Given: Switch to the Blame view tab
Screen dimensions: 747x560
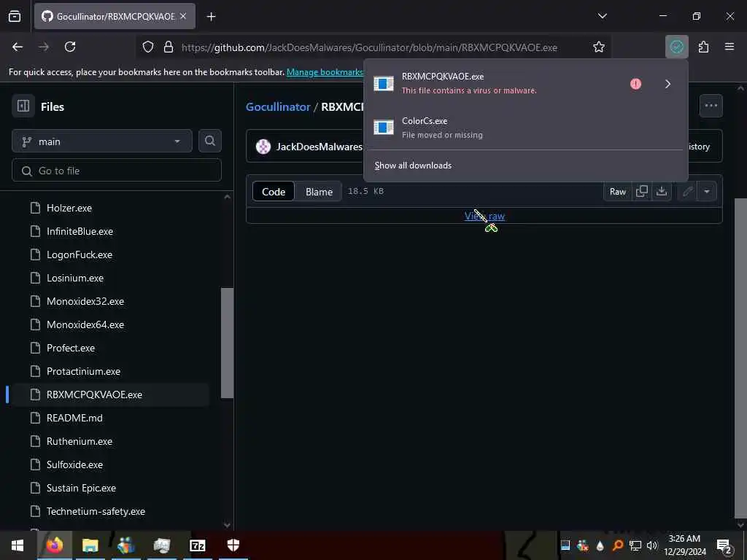Looking at the screenshot, I should tap(319, 192).
